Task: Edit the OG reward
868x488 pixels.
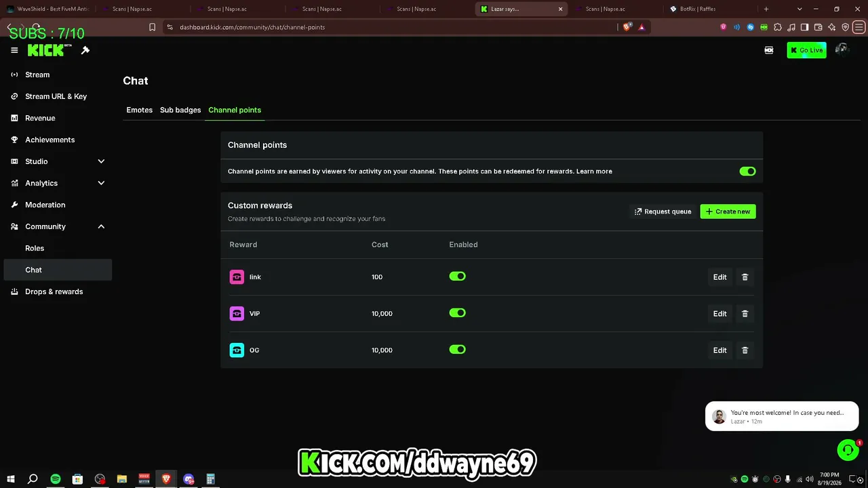Action: point(719,350)
